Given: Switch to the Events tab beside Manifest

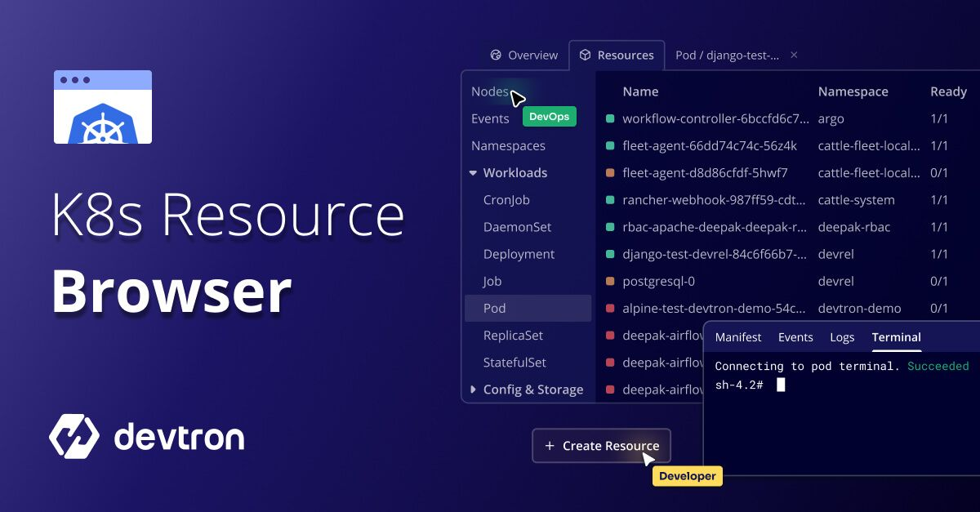Looking at the screenshot, I should (795, 337).
